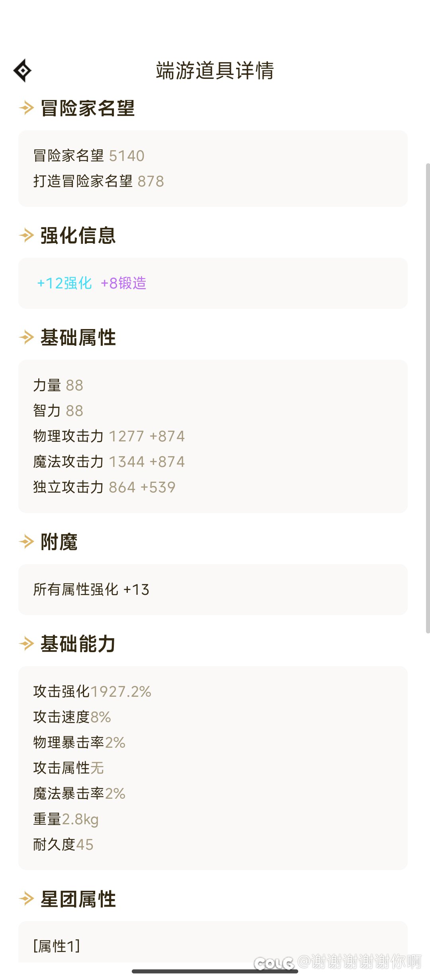Viewport: 430px width, 980px height.
Task: Click the arrow icon beside 强化信息 heading
Action: [26, 235]
